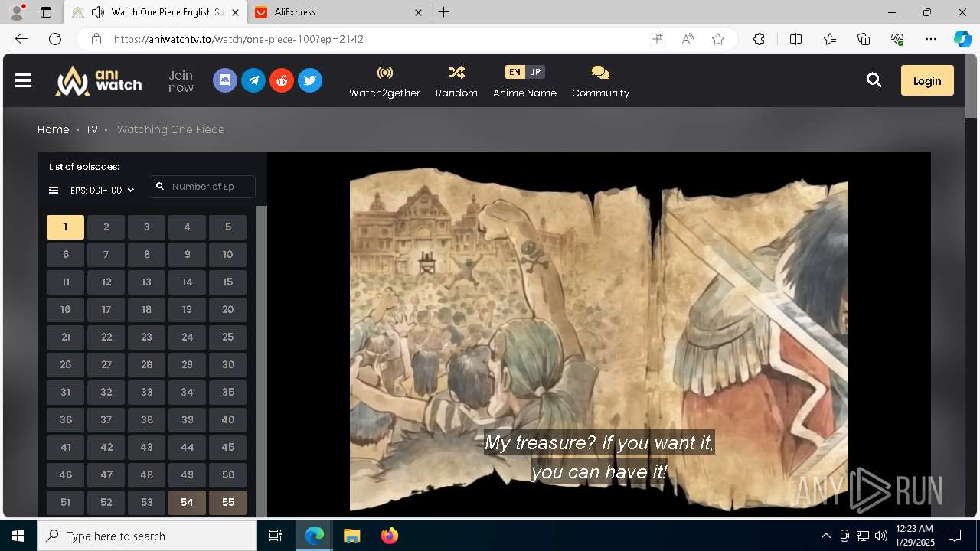980x551 pixels.
Task: Click the Login button
Action: coord(927,80)
